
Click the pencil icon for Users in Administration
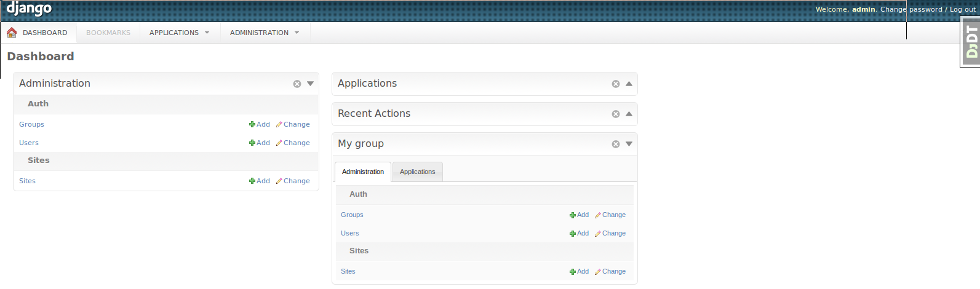click(279, 143)
